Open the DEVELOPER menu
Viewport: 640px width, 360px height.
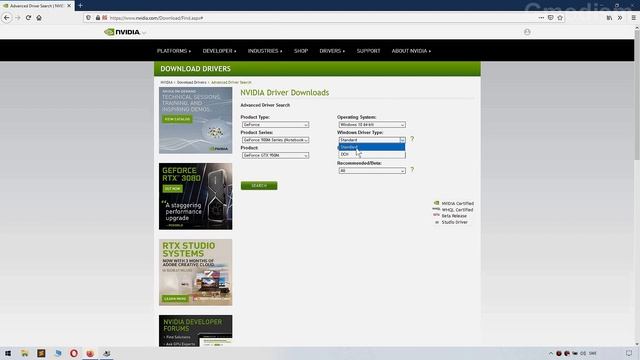pos(219,51)
